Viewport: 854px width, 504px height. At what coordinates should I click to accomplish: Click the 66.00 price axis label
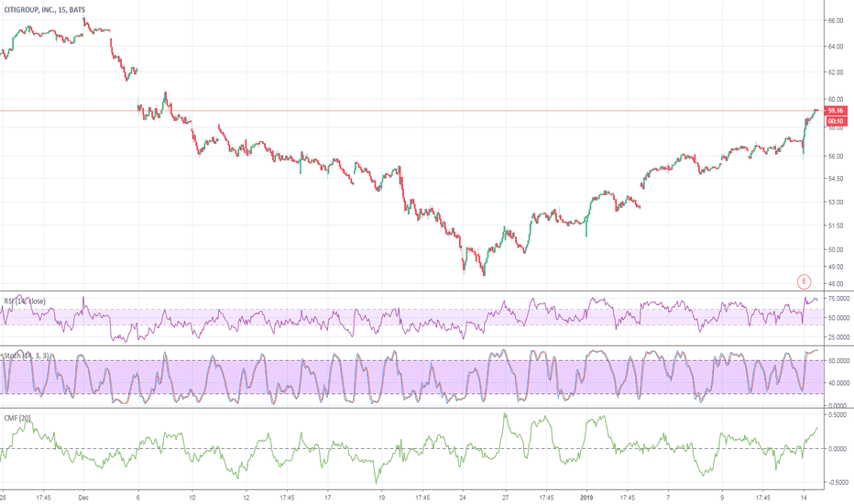836,21
